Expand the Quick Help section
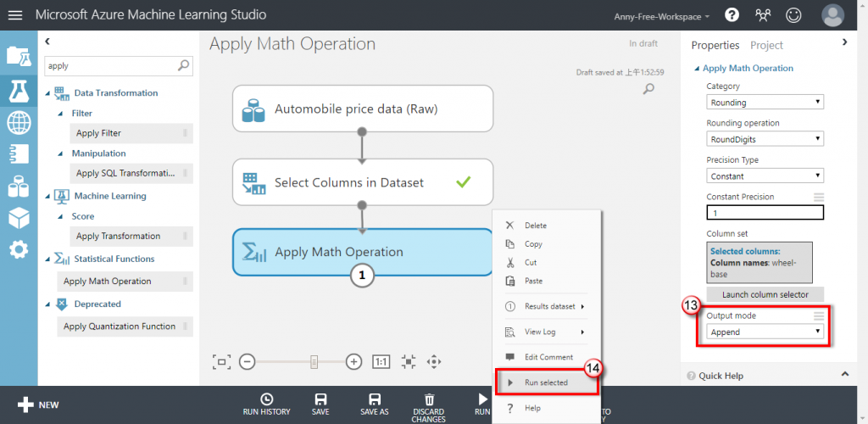Screen dimensions: 868x424 [x=845, y=375]
